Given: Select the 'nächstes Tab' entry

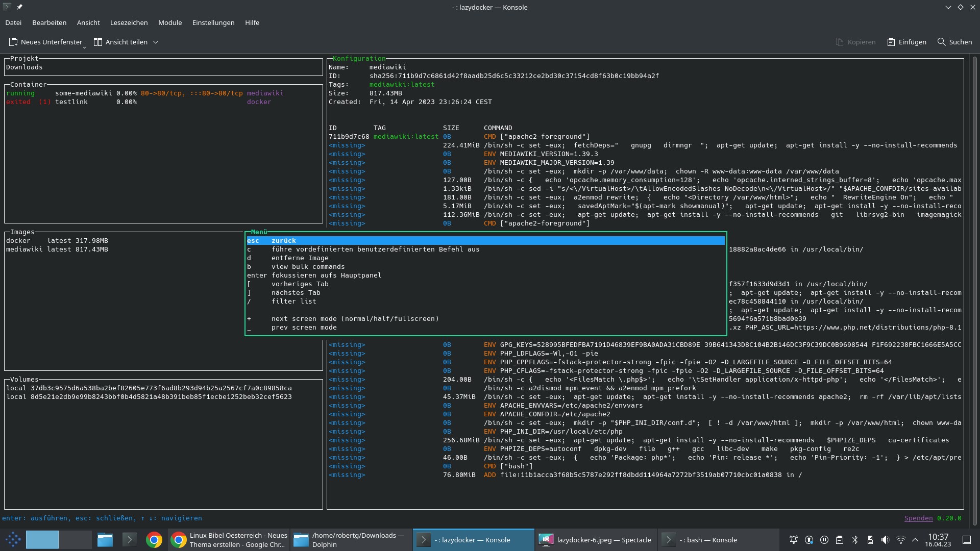Looking at the screenshot, I should point(485,292).
